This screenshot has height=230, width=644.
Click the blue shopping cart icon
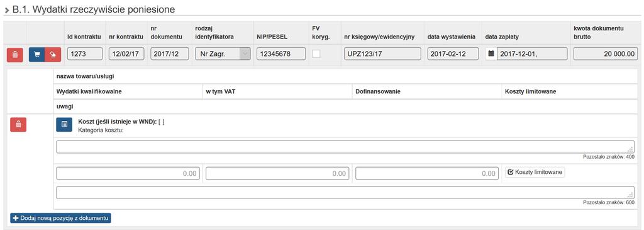[37, 55]
